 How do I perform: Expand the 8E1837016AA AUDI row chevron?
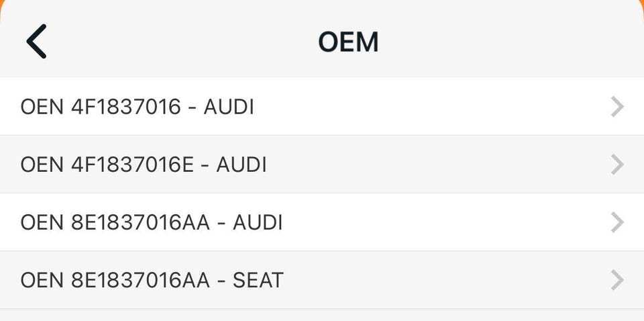pyautogui.click(x=618, y=222)
